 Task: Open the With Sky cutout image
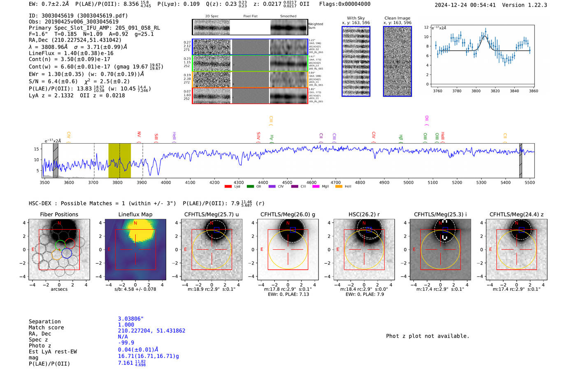click(x=356, y=61)
